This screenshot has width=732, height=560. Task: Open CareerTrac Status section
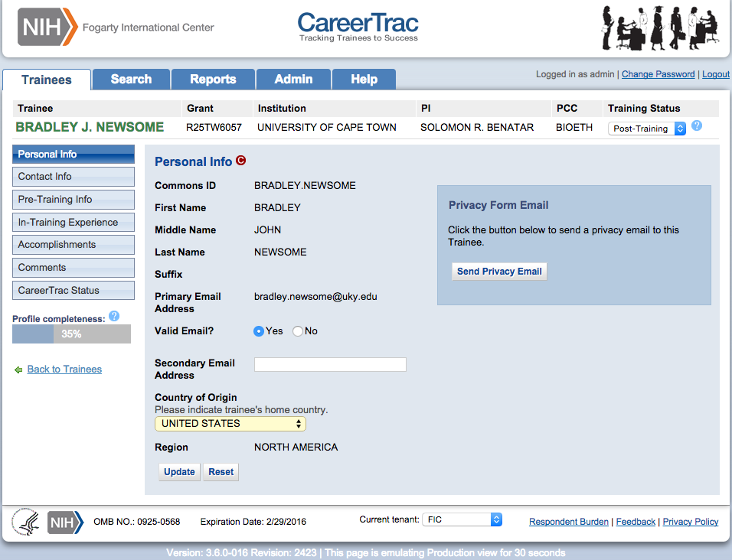point(74,291)
